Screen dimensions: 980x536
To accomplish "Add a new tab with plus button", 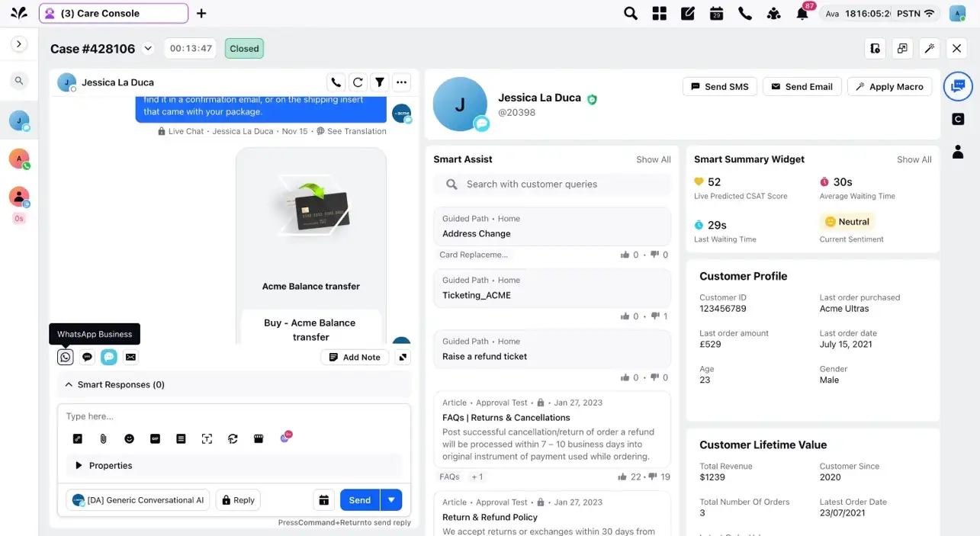I will point(201,13).
